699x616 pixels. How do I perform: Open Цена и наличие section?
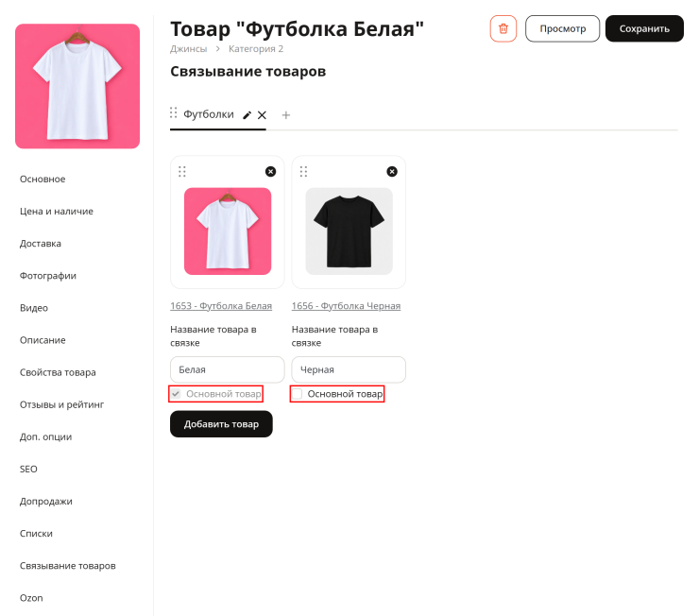57,212
